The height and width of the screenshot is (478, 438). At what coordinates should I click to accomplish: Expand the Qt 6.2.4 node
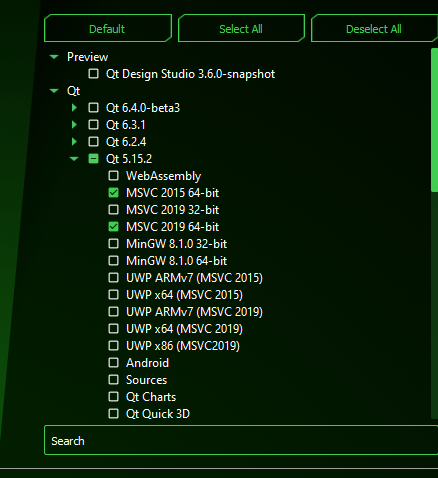[74, 142]
